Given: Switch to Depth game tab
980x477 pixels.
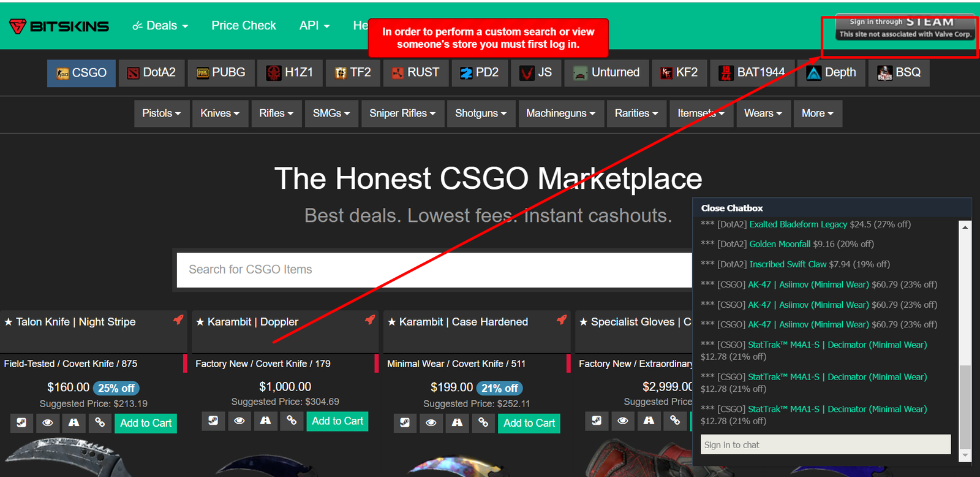Looking at the screenshot, I should [831, 73].
